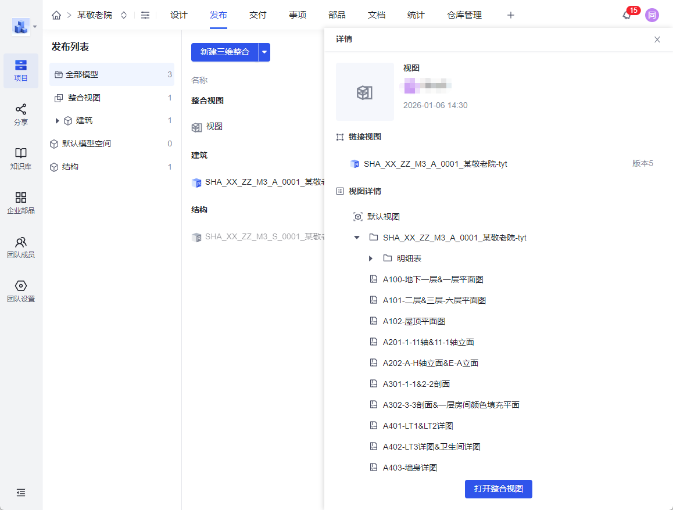Switch to the 仓库管理 tab
Viewport: 673px width, 510px height.
[464, 15]
